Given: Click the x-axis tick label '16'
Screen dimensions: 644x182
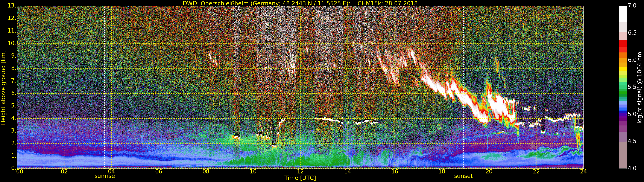Looking at the screenshot, I should [395, 171].
